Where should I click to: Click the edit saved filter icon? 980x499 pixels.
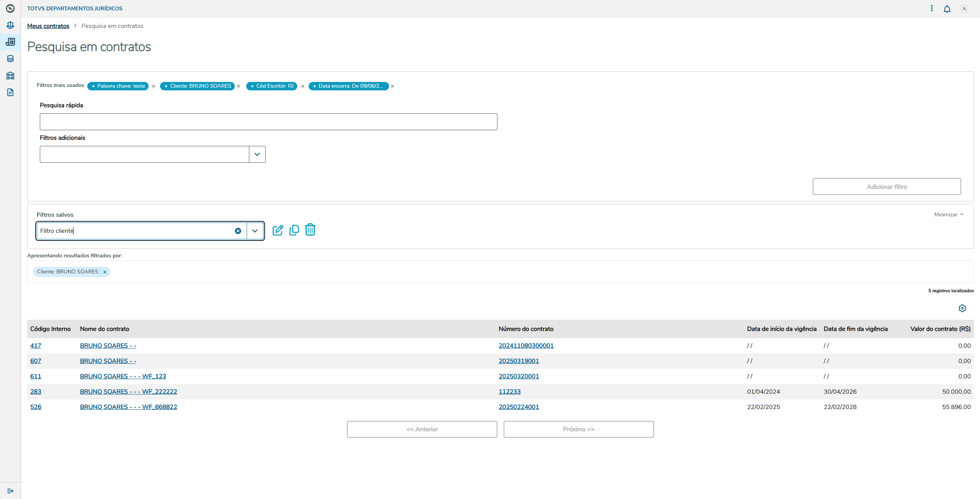coord(278,230)
